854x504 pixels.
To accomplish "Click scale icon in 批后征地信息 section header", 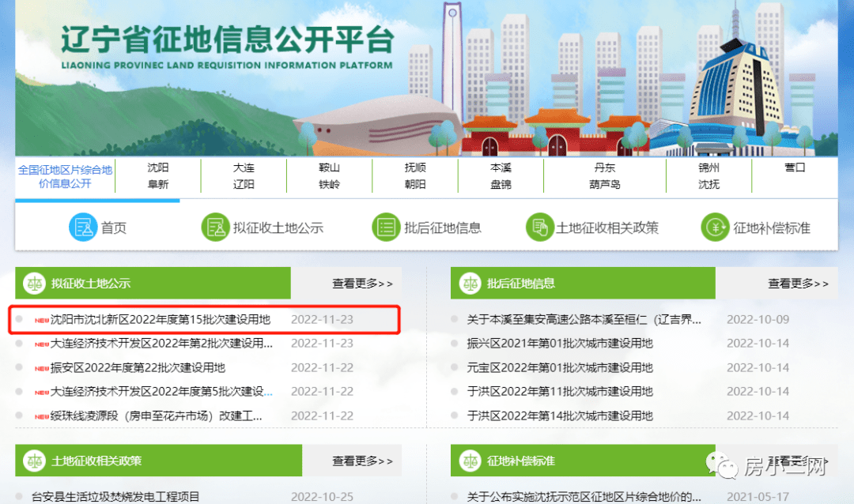I will pos(470,283).
